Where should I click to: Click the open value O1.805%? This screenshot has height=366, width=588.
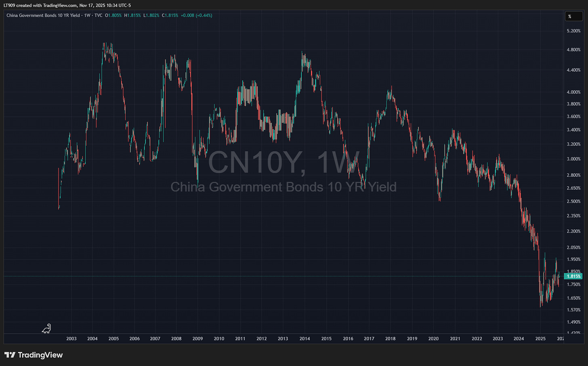[113, 15]
